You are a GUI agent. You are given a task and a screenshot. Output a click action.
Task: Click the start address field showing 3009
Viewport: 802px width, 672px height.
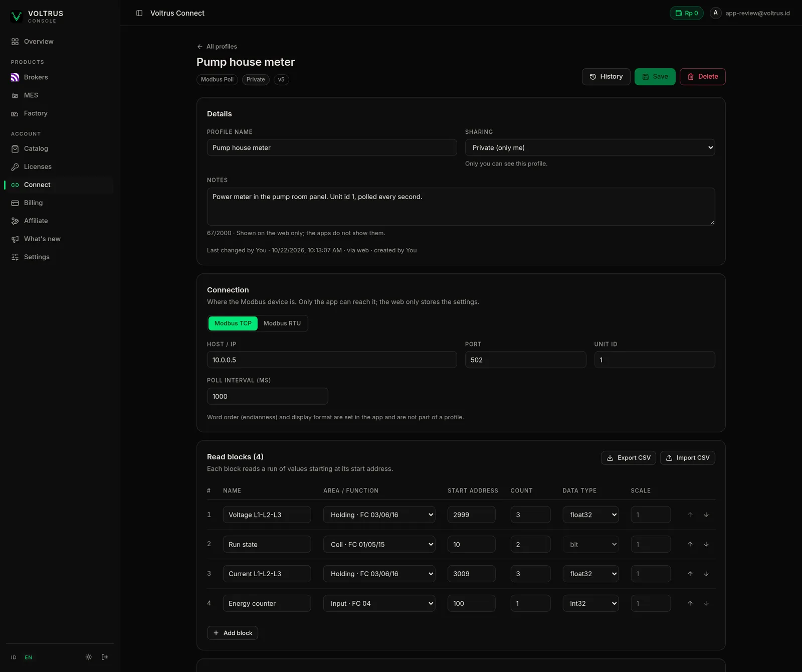pos(472,574)
